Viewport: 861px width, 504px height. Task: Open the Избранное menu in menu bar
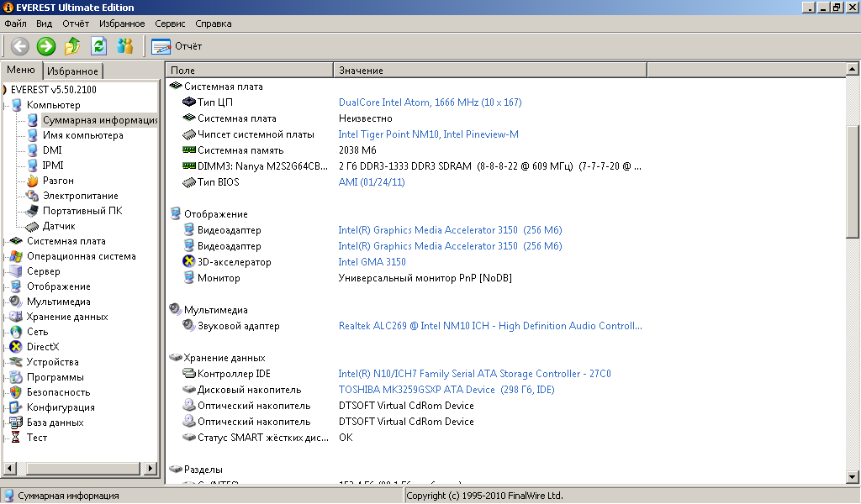[x=122, y=24]
